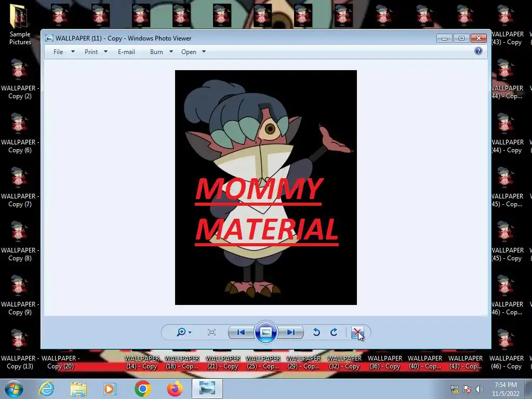
Task: Open Windows Media Player from taskbar
Action: click(x=110, y=389)
